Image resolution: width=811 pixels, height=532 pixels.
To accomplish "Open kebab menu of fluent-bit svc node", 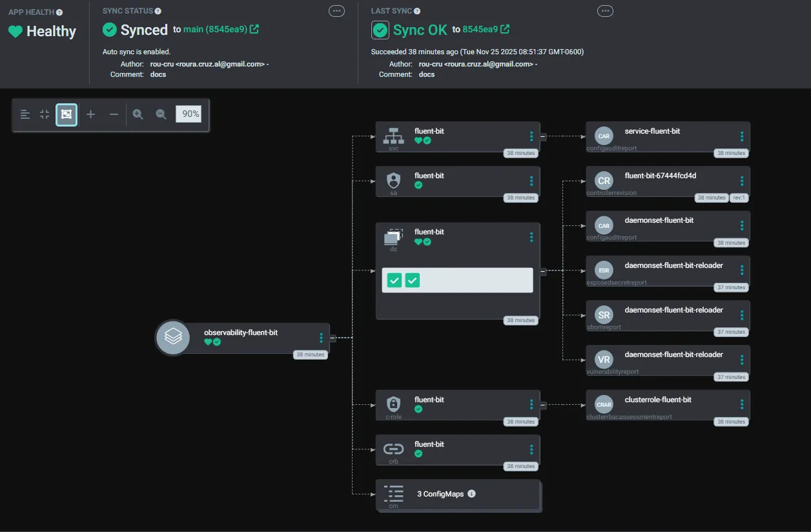I will tap(531, 136).
